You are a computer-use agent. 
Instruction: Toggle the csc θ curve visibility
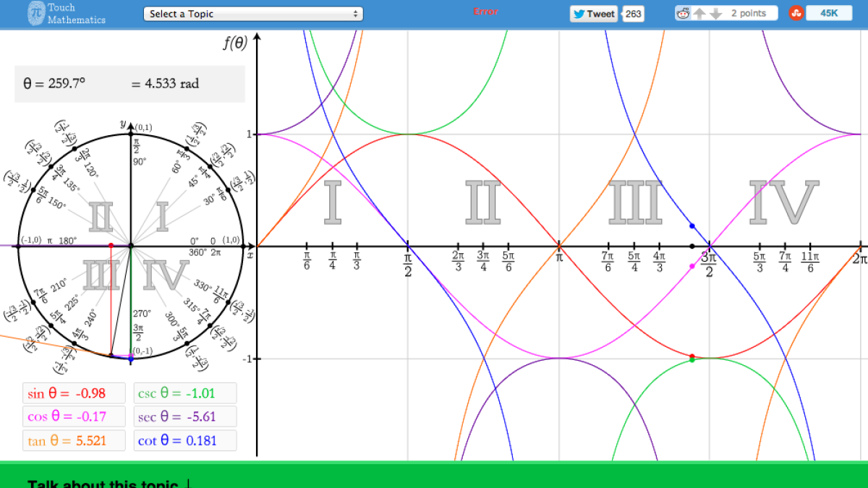pyautogui.click(x=185, y=393)
